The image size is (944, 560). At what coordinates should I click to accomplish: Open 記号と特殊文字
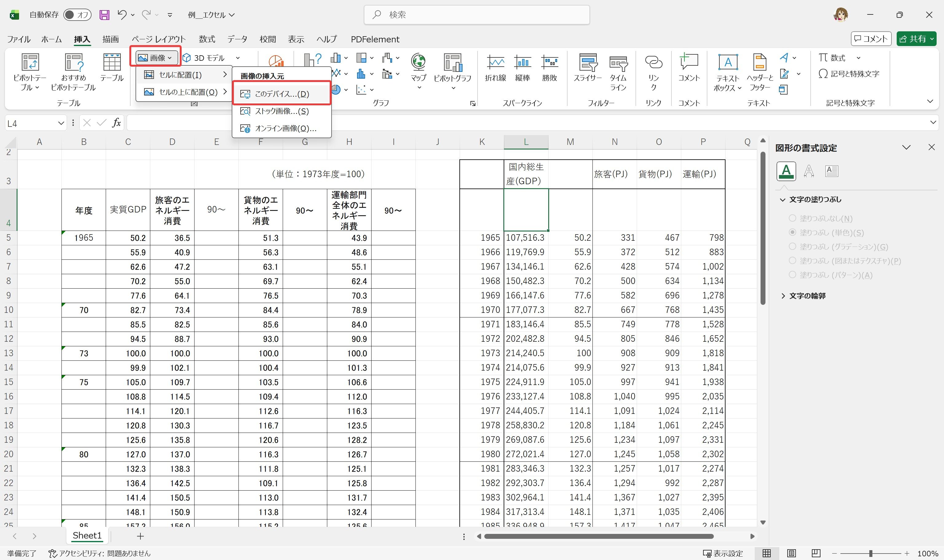pos(850,74)
